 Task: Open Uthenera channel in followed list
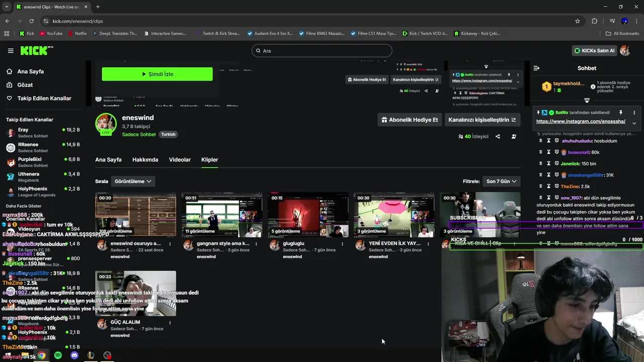[42, 176]
